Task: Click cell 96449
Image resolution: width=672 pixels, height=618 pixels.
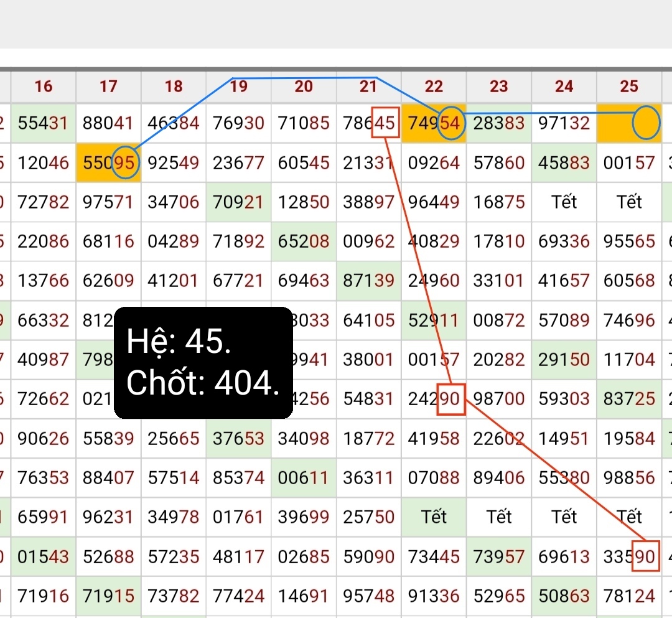Action: [434, 202]
